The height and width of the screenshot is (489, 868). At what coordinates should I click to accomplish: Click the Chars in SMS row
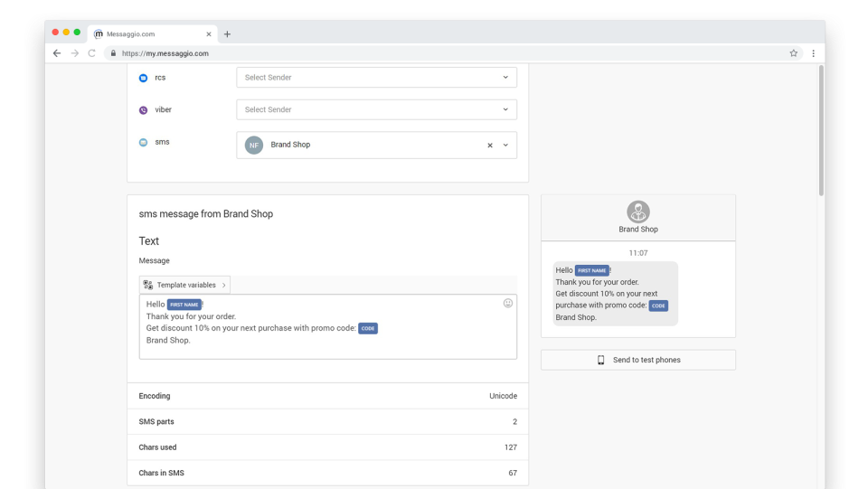(327, 473)
